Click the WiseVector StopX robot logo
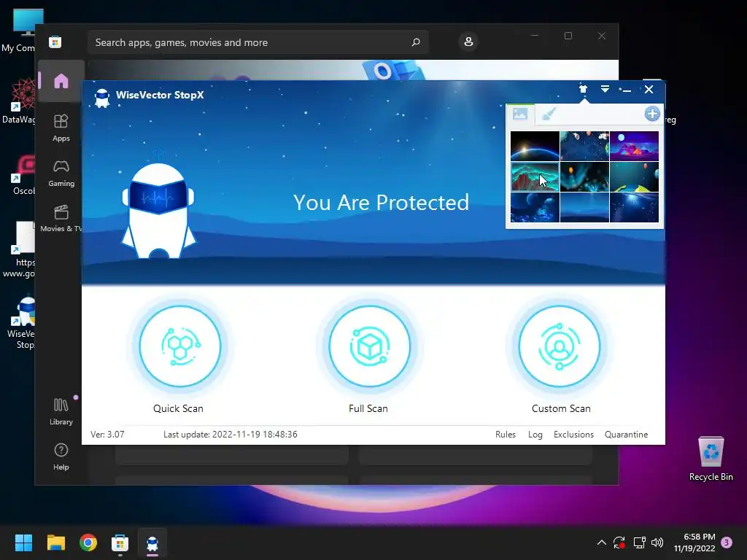The image size is (747, 560). (102, 98)
